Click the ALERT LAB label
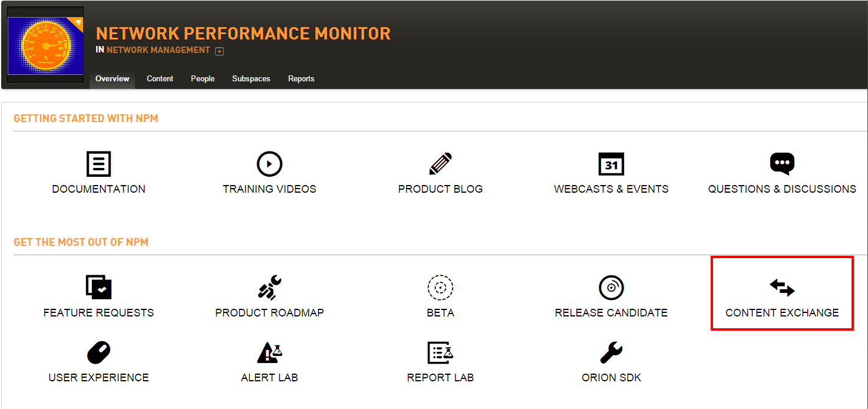 (x=269, y=378)
